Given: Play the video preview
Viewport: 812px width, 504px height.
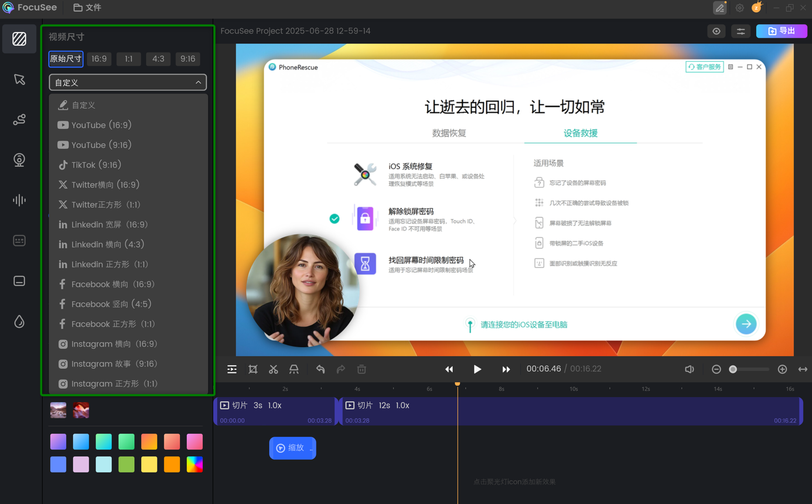Looking at the screenshot, I should tap(477, 369).
